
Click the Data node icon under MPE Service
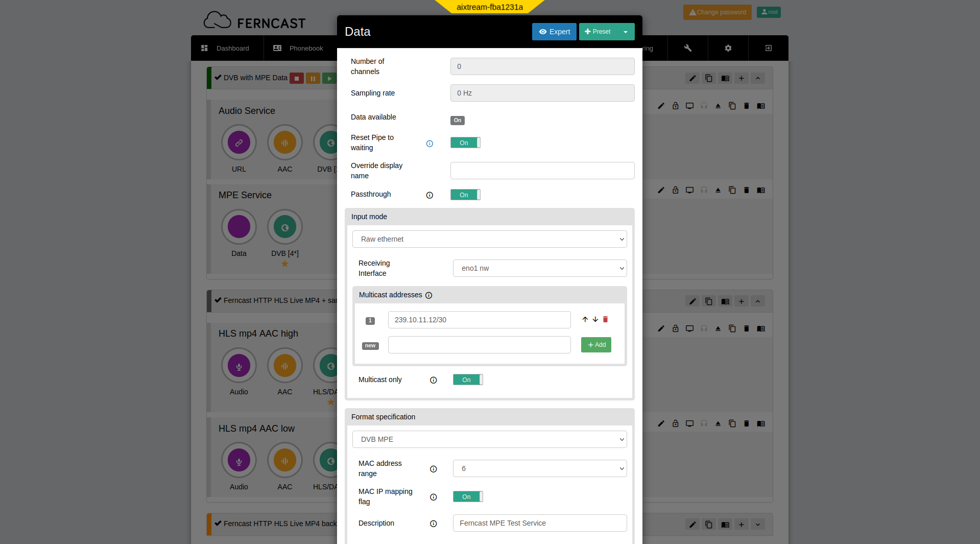coord(238,226)
